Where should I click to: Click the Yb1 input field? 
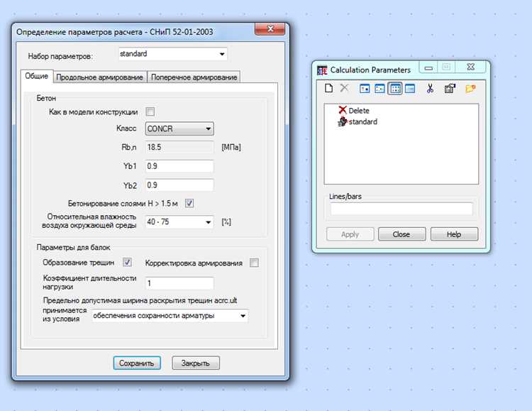pyautogui.click(x=179, y=166)
